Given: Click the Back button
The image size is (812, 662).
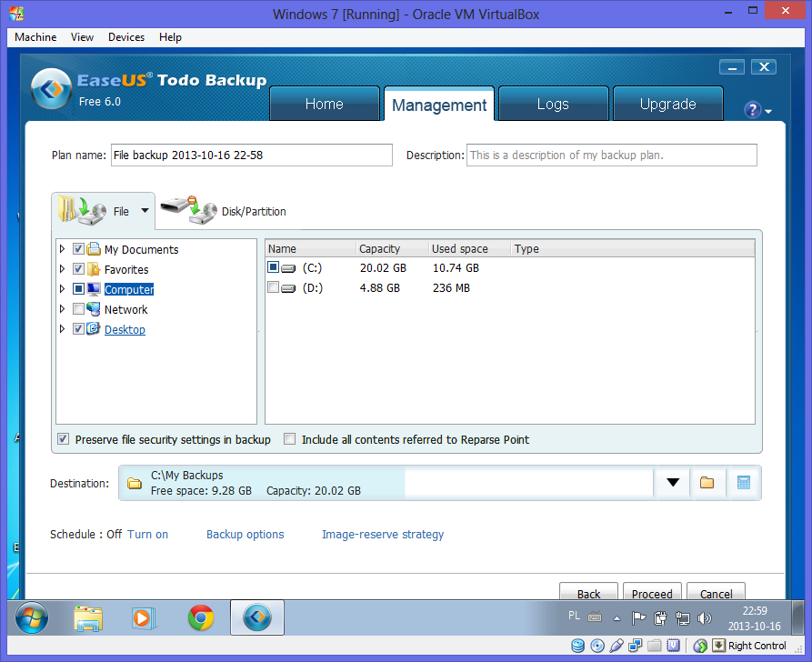Looking at the screenshot, I should (x=588, y=592).
